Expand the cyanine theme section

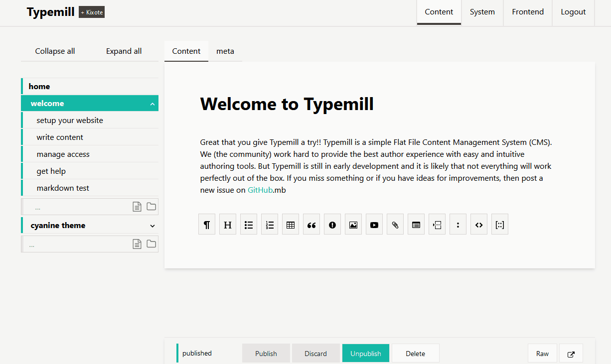[153, 225]
